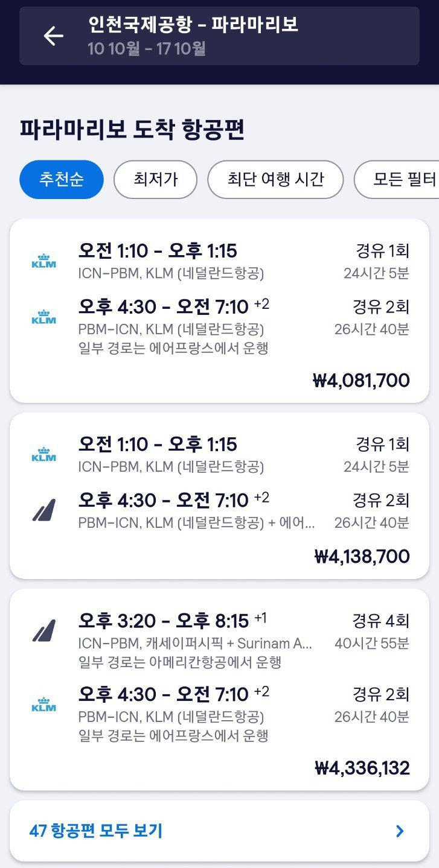The height and width of the screenshot is (868, 439).
Task: Select flight priced ₩4,081,700
Action: (361, 381)
